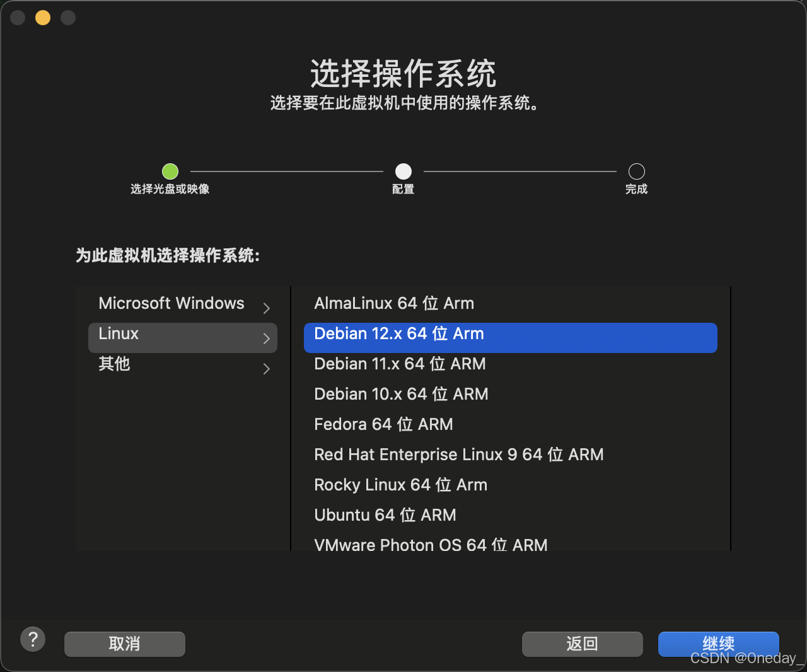Click the white 配置 step indicator

[403, 171]
